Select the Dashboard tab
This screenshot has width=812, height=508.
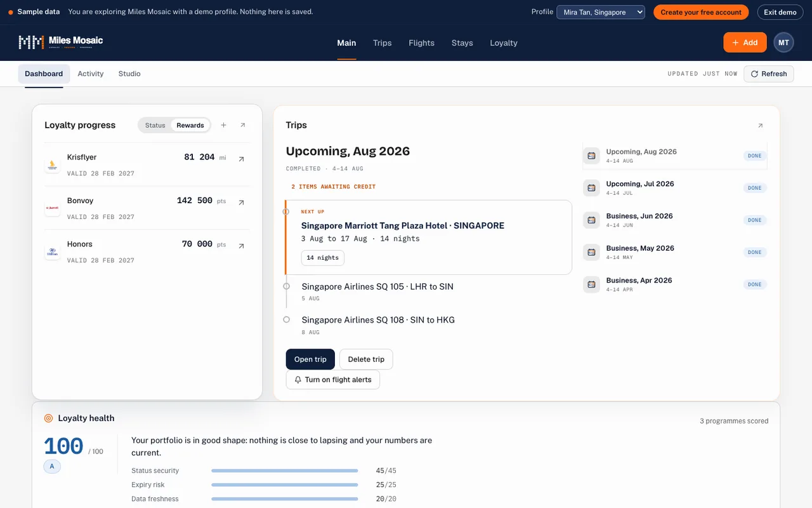(44, 74)
